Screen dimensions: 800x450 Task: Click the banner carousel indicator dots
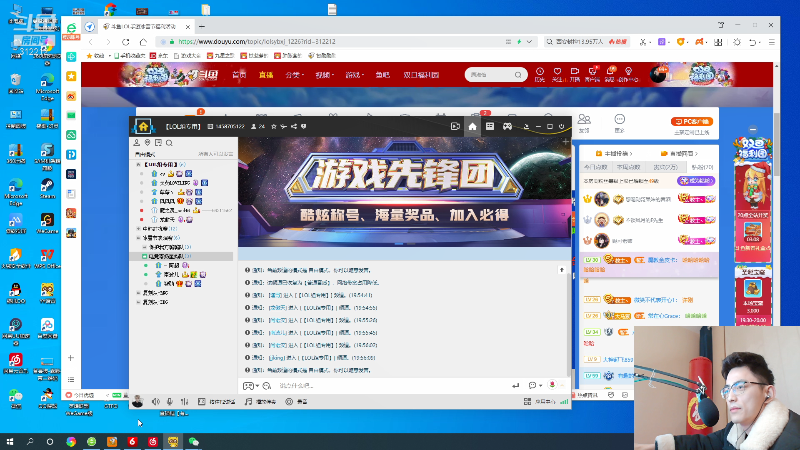[404, 243]
